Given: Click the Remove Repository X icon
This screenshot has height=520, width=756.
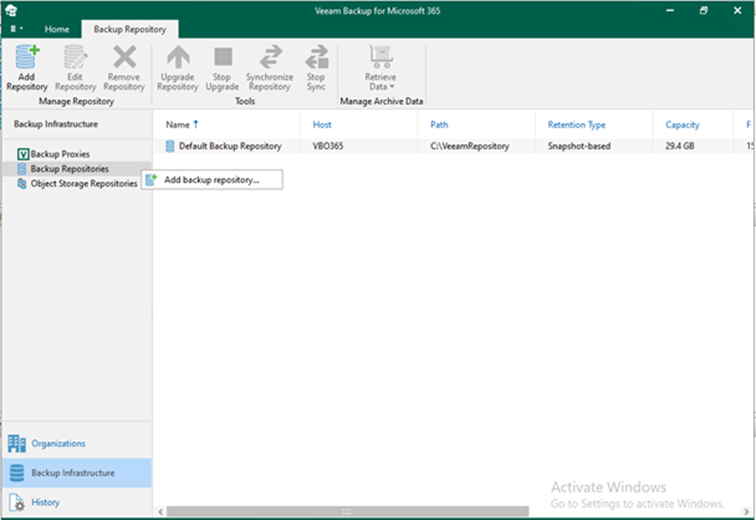Looking at the screenshot, I should click(x=124, y=57).
